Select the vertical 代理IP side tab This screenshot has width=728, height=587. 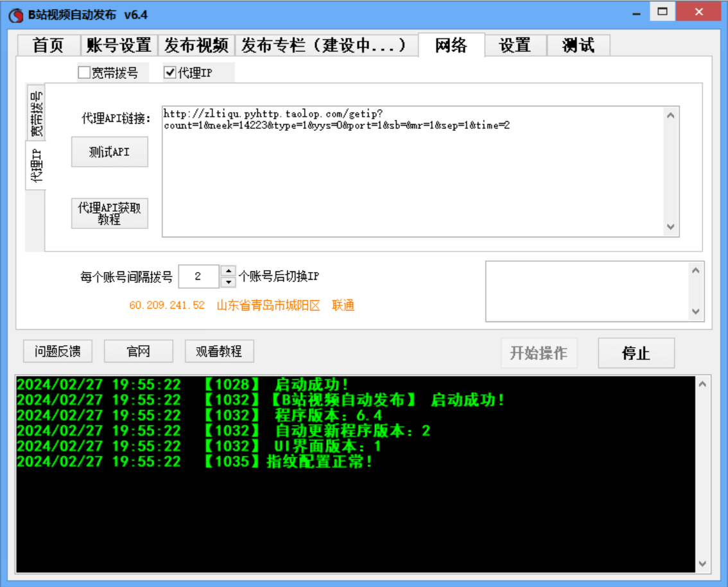point(36,166)
